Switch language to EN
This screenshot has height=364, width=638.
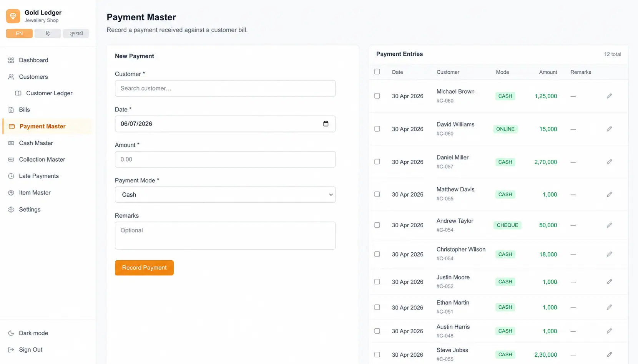[19, 33]
